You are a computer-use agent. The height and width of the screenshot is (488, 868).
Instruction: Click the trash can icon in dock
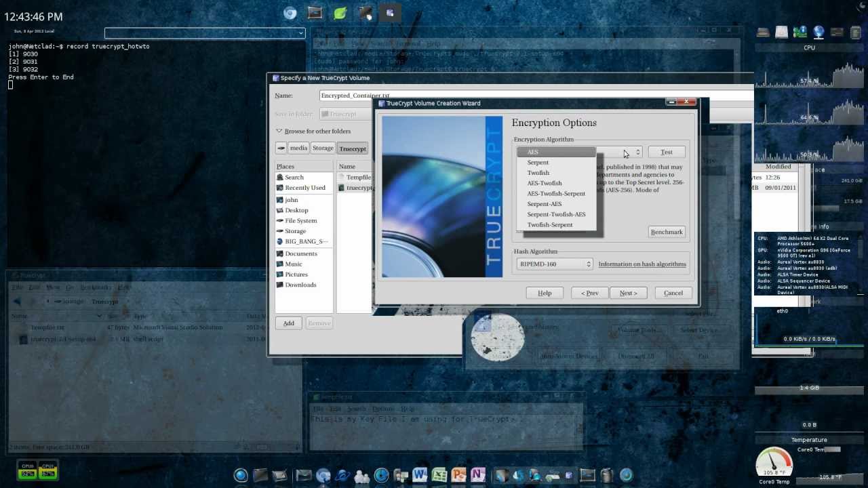(607, 476)
